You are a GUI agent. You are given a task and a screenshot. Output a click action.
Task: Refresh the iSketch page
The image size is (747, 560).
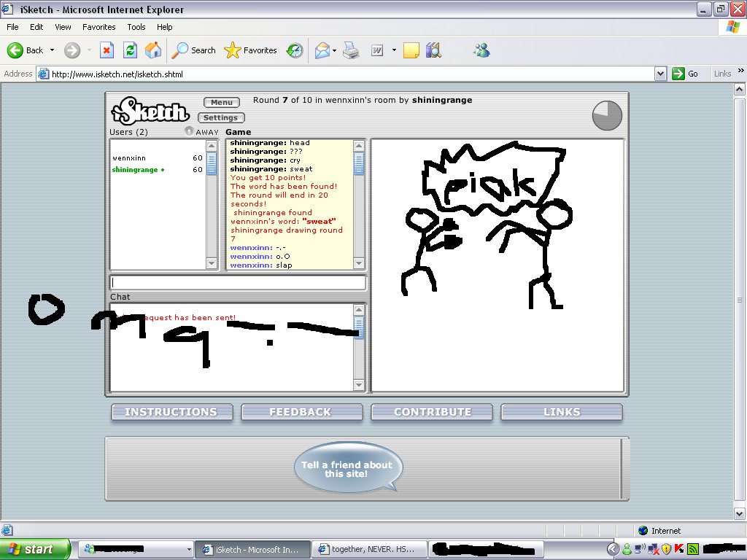point(130,50)
